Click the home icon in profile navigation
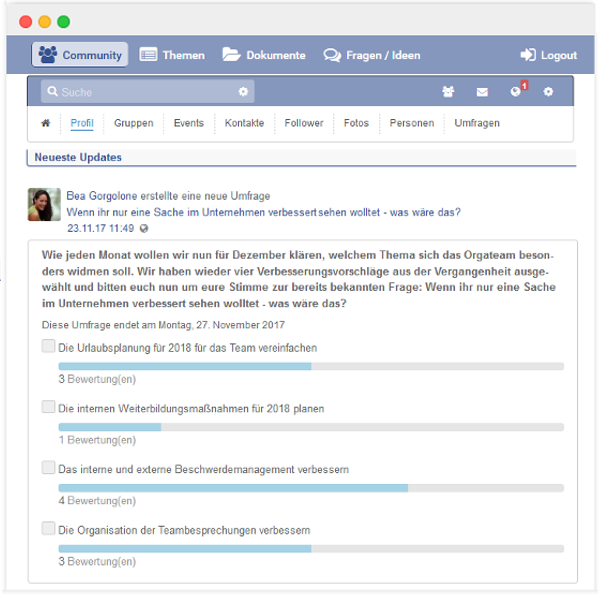 click(x=45, y=124)
